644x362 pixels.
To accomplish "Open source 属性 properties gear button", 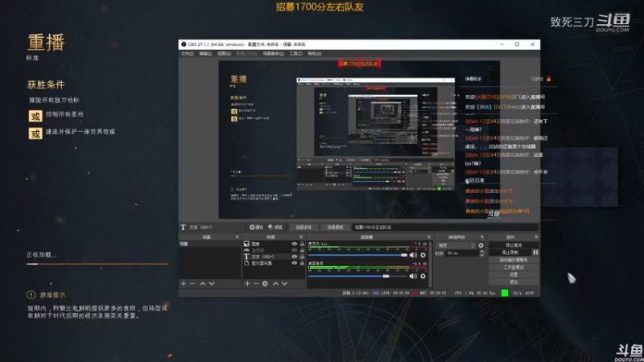I will tap(256, 227).
